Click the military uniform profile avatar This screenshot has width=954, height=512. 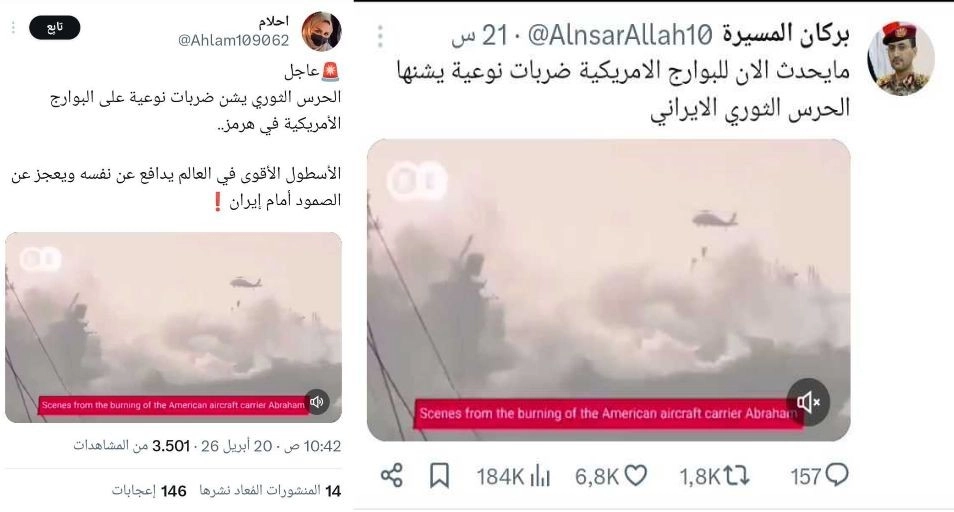900,58
